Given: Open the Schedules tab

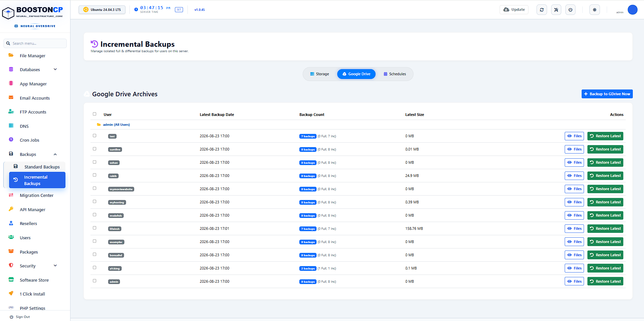Looking at the screenshot, I should point(395,74).
